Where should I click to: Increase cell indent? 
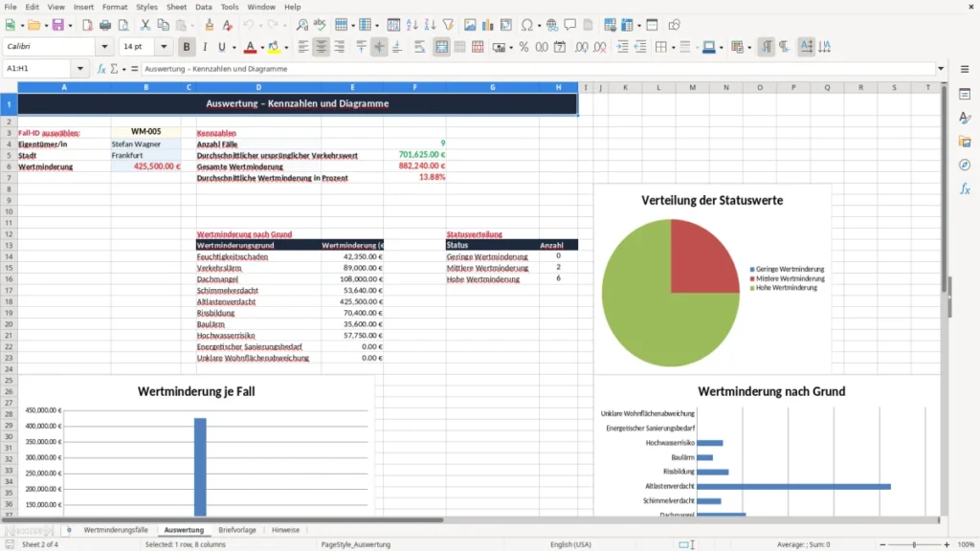622,47
